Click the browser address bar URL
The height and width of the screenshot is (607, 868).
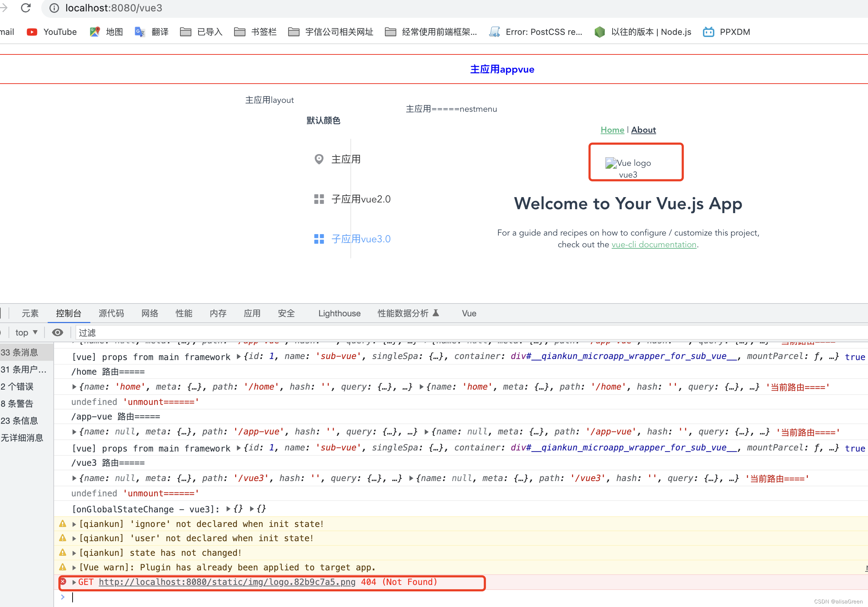pos(114,8)
